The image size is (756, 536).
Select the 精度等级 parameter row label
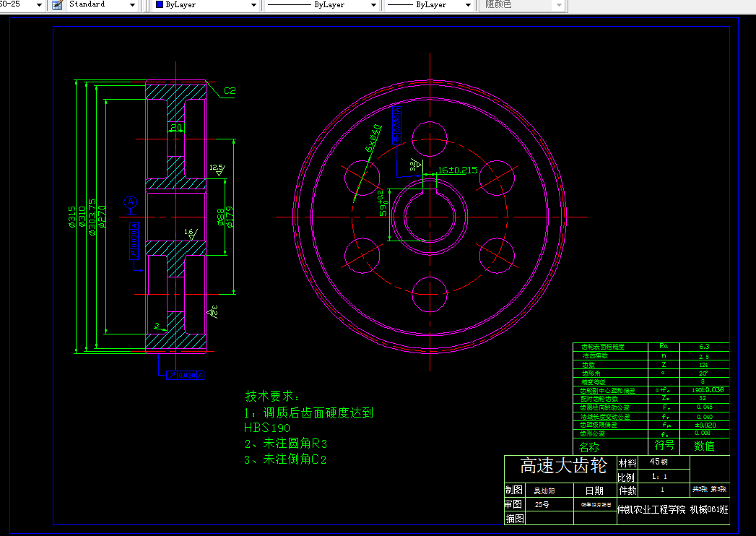coord(594,381)
